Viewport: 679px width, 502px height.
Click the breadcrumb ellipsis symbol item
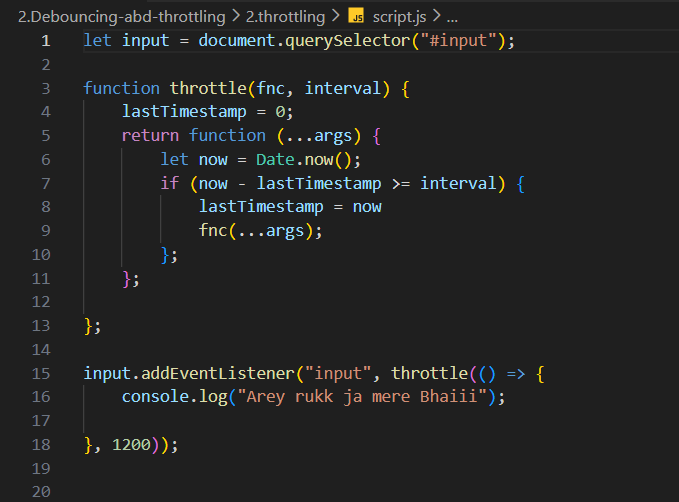452,18
